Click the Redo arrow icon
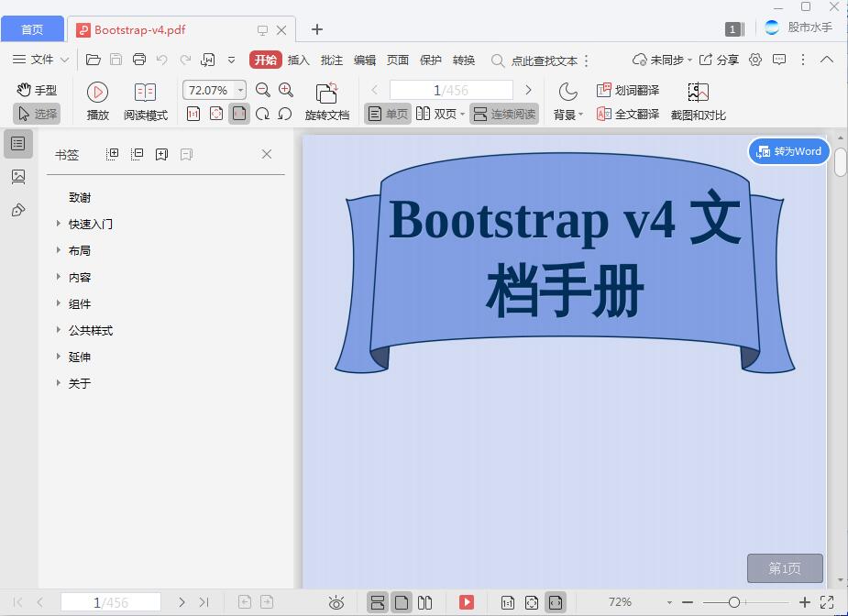Viewport: 848px width, 616px height. coord(185,60)
